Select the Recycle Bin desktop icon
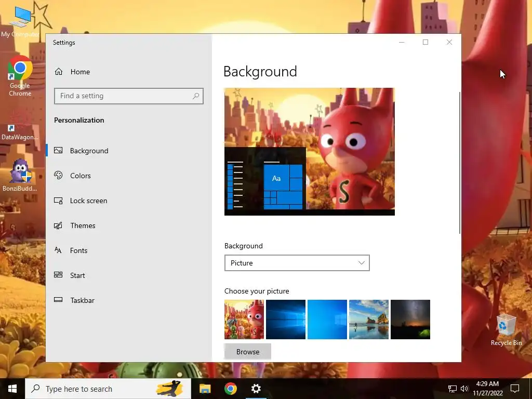The height and width of the screenshot is (399, 532). [506, 330]
